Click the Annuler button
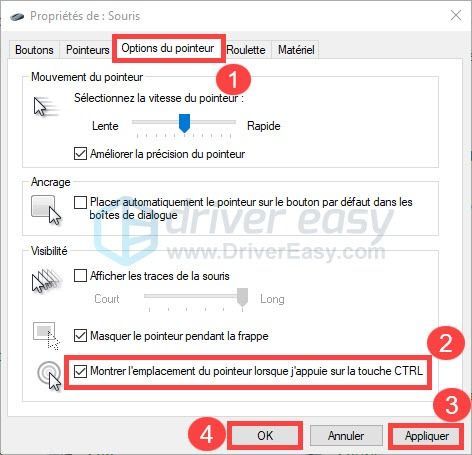This screenshot has height=455, width=472. 346,436
